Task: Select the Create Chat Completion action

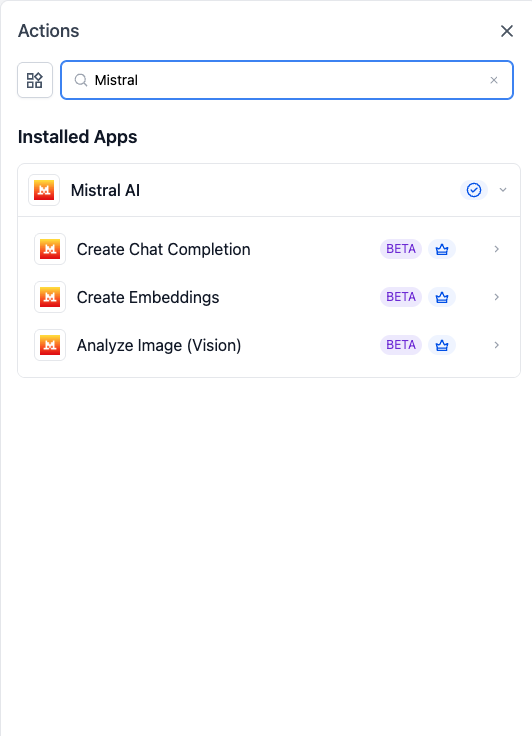Action: [269, 249]
